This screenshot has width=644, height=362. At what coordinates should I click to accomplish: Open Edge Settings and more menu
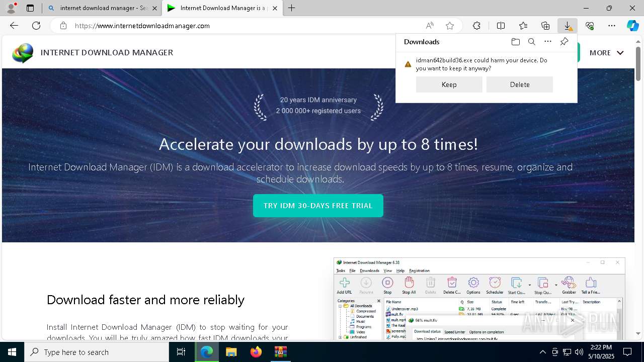[x=612, y=26]
